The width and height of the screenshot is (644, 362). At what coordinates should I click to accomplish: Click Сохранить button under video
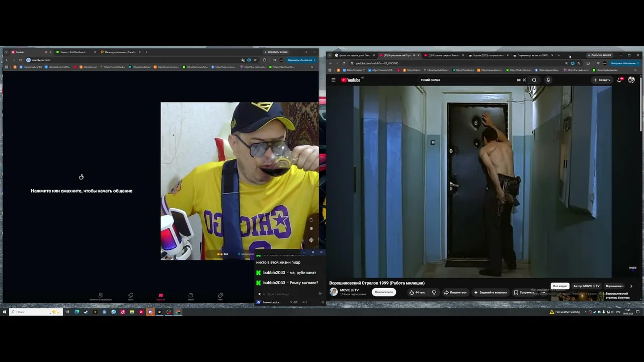[524, 292]
